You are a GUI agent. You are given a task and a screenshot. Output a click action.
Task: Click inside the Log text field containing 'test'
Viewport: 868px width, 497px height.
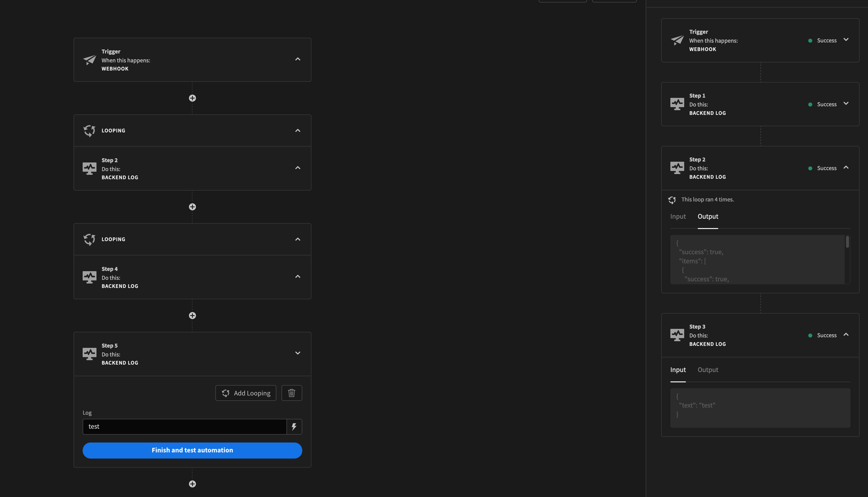coord(185,426)
